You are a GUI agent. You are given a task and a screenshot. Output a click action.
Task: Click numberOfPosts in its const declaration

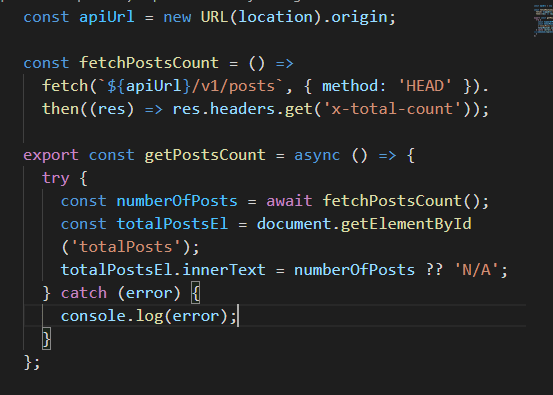coord(177,201)
